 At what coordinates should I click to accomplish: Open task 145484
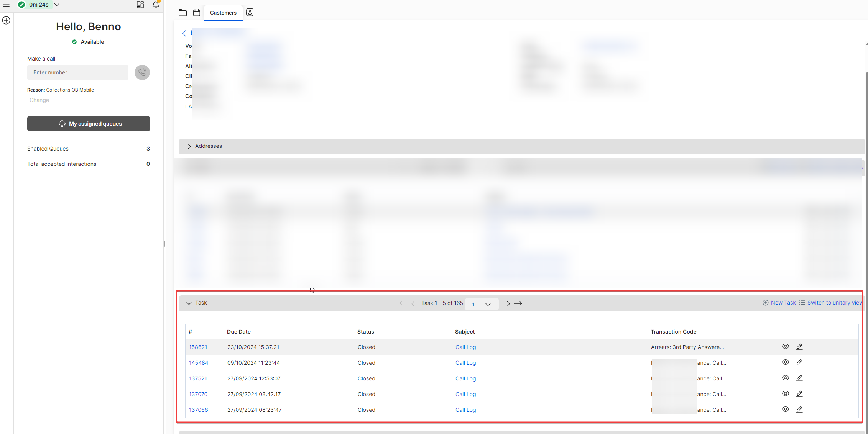[x=199, y=363]
